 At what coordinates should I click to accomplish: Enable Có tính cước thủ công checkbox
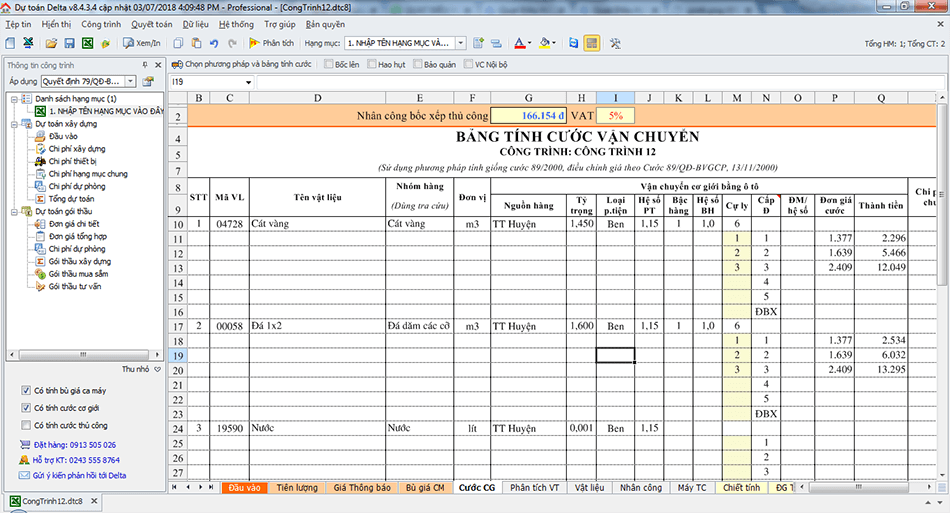(26, 425)
